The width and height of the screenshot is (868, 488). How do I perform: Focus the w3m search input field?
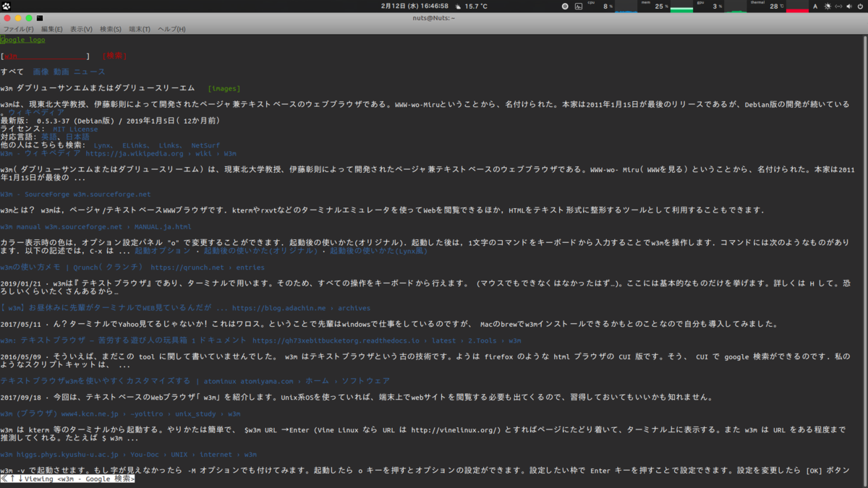point(45,56)
